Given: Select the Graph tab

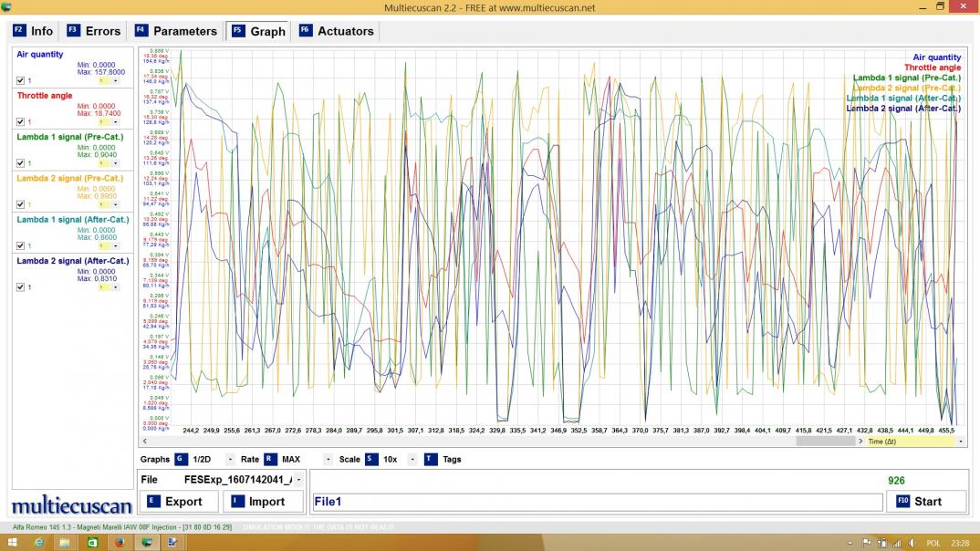Looking at the screenshot, I should [x=259, y=31].
